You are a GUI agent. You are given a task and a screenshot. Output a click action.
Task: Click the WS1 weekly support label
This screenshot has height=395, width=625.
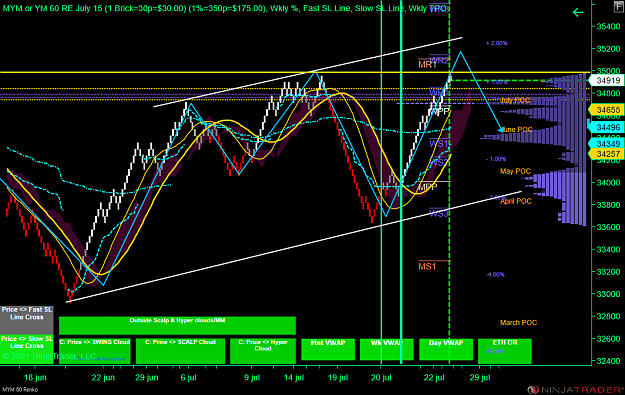(438, 143)
